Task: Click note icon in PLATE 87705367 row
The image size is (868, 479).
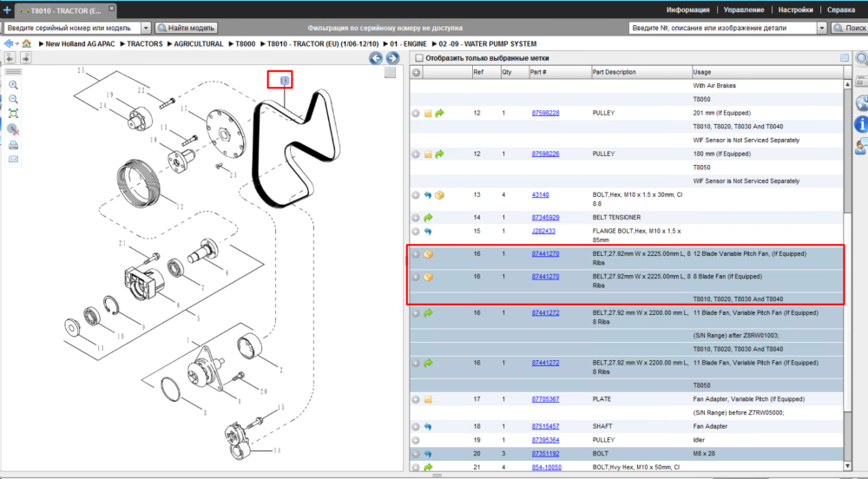Action: pyautogui.click(x=428, y=399)
